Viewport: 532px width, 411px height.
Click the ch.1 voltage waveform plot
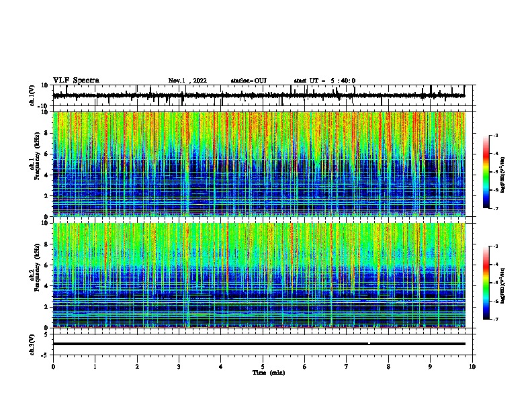click(259, 95)
